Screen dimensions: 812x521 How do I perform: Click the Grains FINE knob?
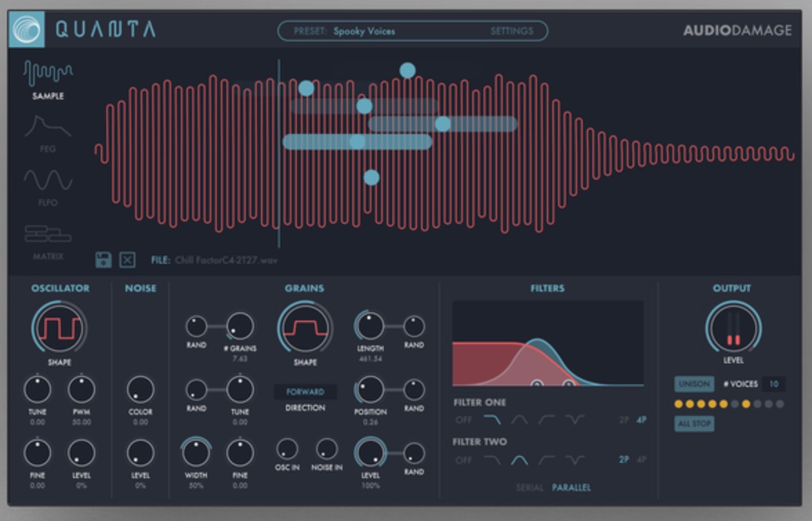tap(240, 453)
